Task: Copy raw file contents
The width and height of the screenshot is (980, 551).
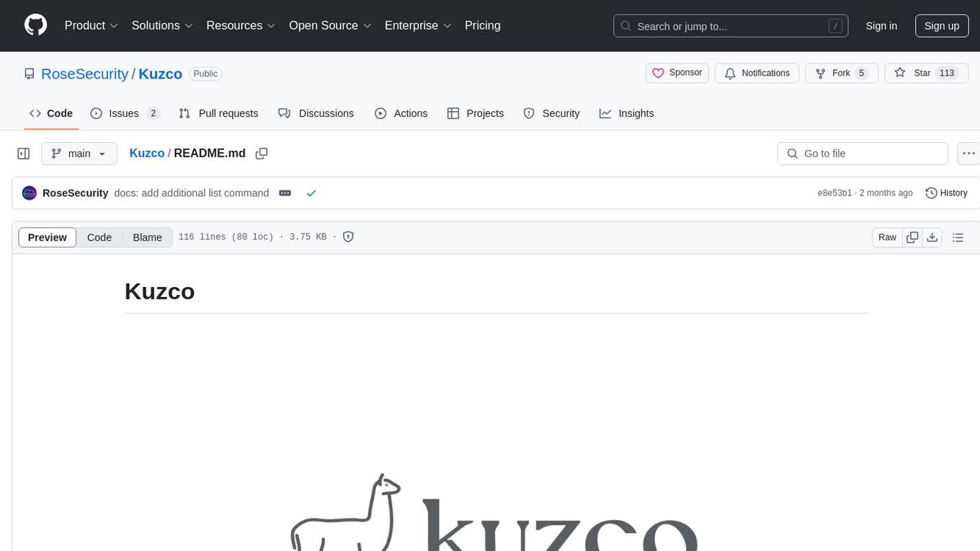Action: click(x=912, y=237)
